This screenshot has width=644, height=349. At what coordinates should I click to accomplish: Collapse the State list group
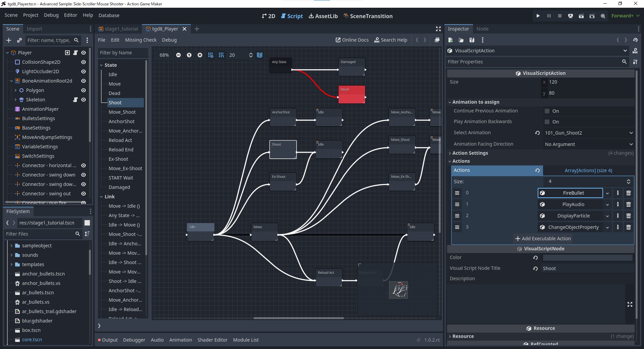101,65
